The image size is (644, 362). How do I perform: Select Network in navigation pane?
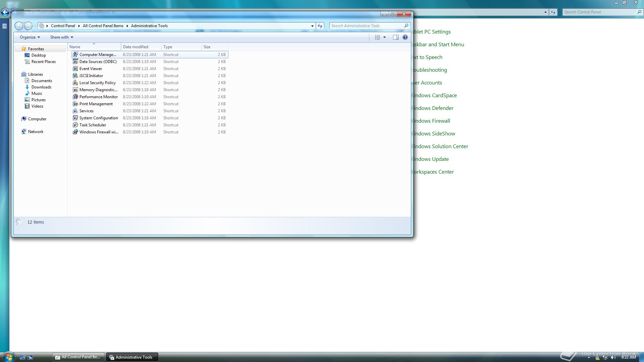click(36, 132)
